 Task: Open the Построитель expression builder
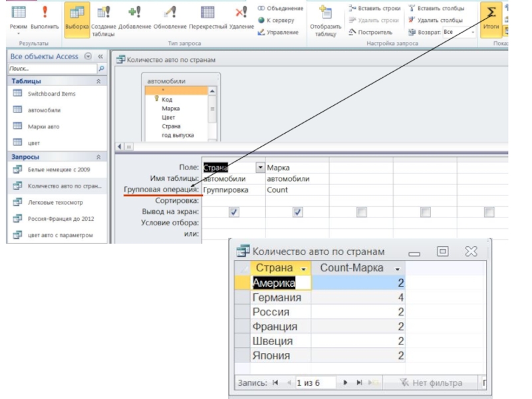370,32
